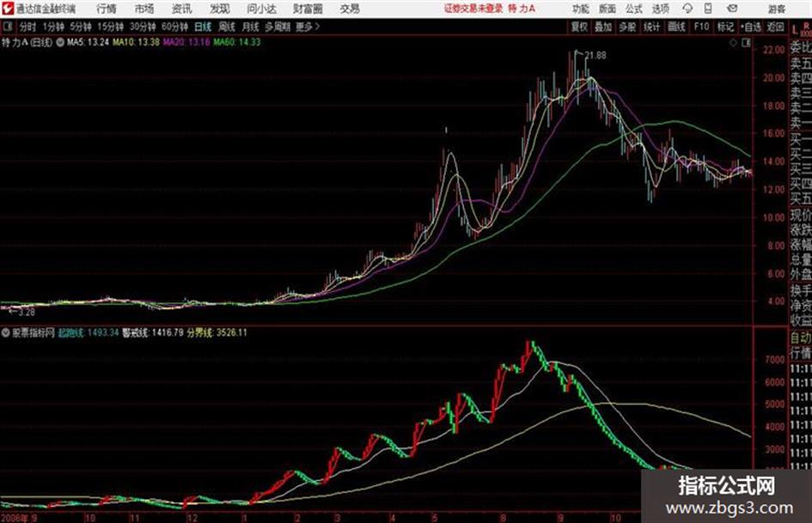Viewport: 812px width, 523px height.
Task: Click the customer service headset icon
Action: [x=687, y=9]
